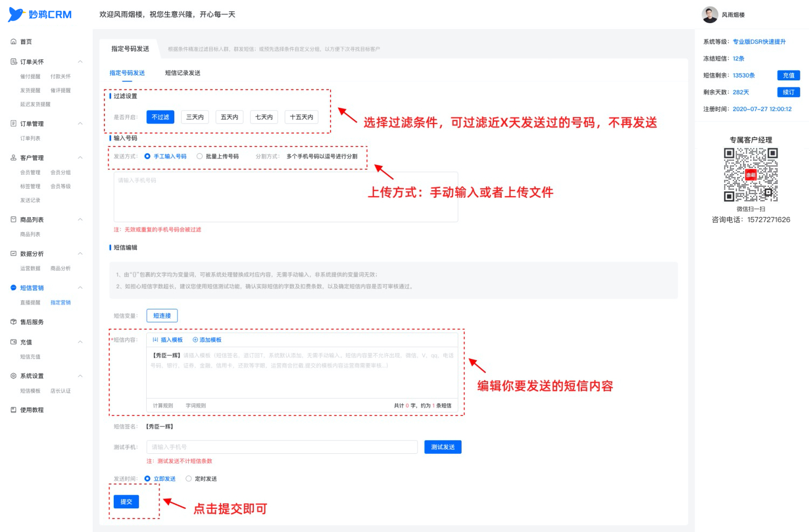Open the 指定营销 submenu item

coord(60,302)
